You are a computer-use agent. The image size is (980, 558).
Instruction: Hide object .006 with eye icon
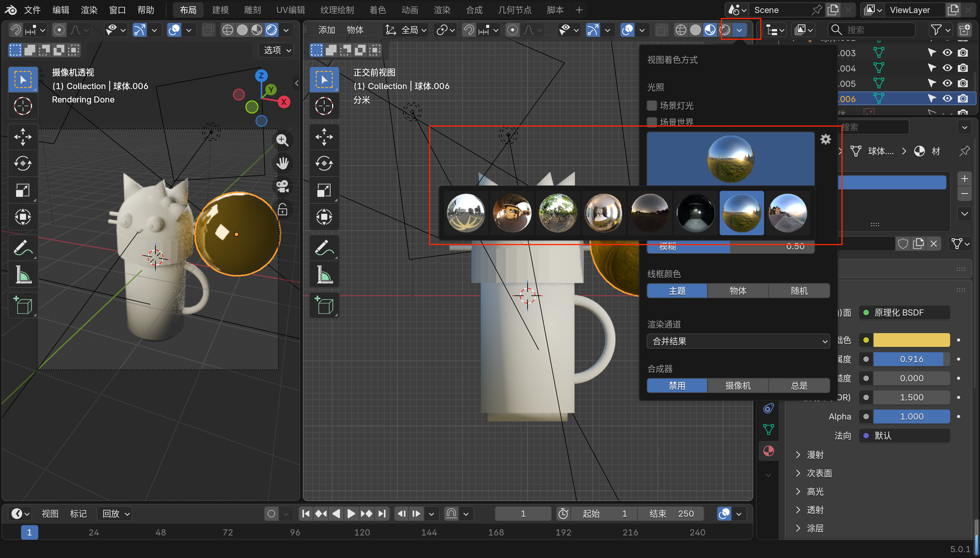947,99
